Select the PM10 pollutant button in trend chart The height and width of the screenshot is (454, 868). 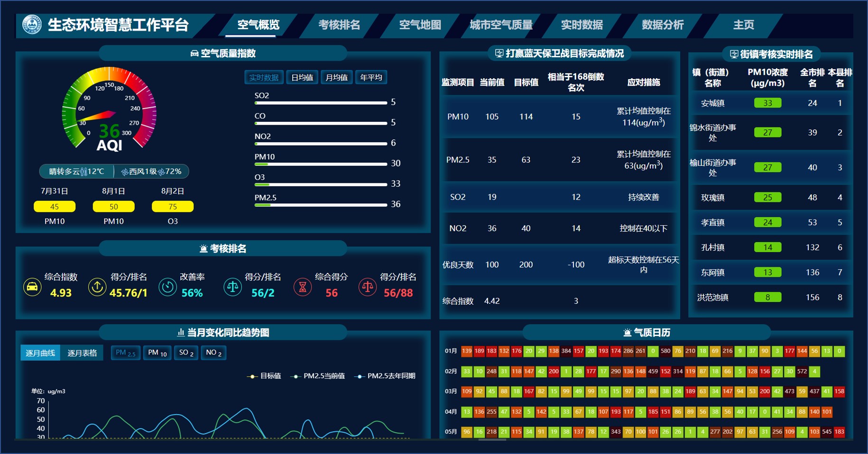pos(157,353)
